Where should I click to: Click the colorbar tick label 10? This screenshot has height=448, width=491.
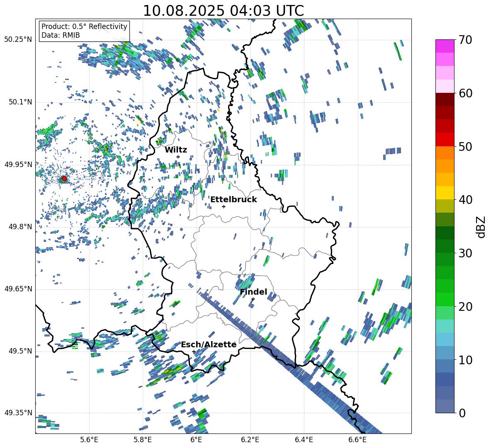pyautogui.click(x=465, y=360)
